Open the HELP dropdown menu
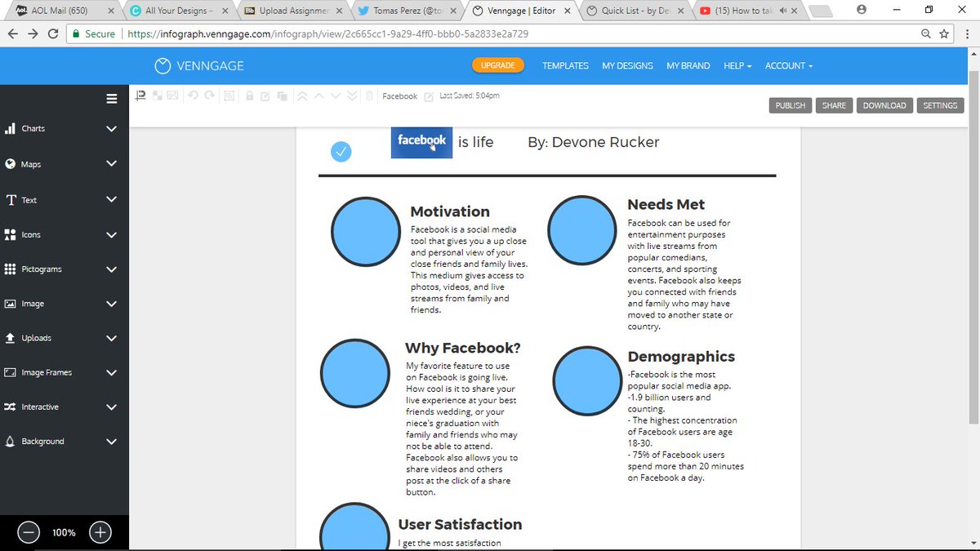The height and width of the screenshot is (551, 980). 737,66
